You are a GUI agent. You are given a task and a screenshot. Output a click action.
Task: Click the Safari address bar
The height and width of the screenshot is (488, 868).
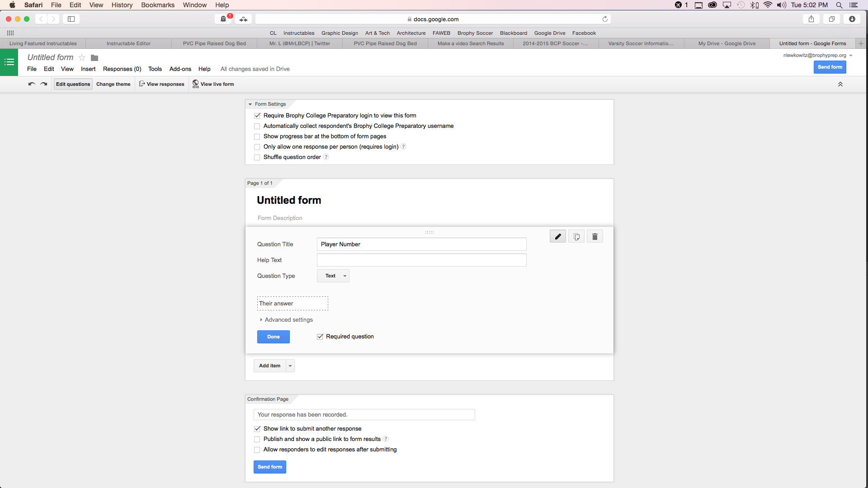433,19
